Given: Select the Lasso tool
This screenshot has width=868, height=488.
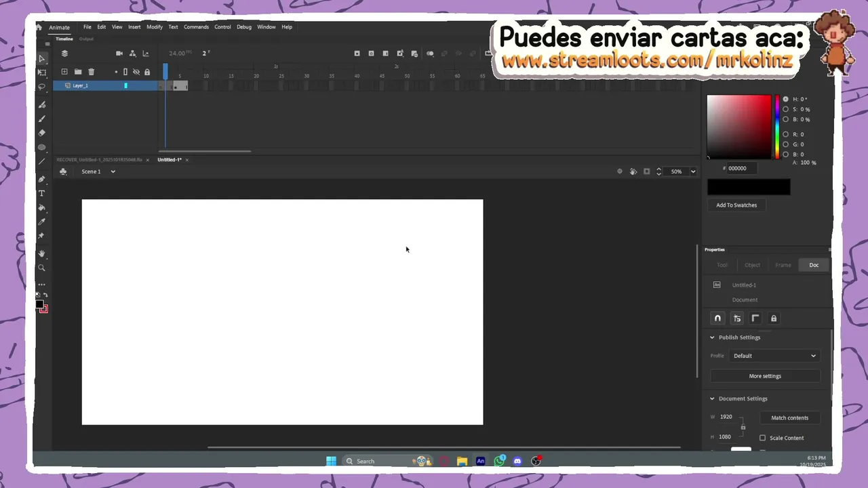Looking at the screenshot, I should coord(41,87).
